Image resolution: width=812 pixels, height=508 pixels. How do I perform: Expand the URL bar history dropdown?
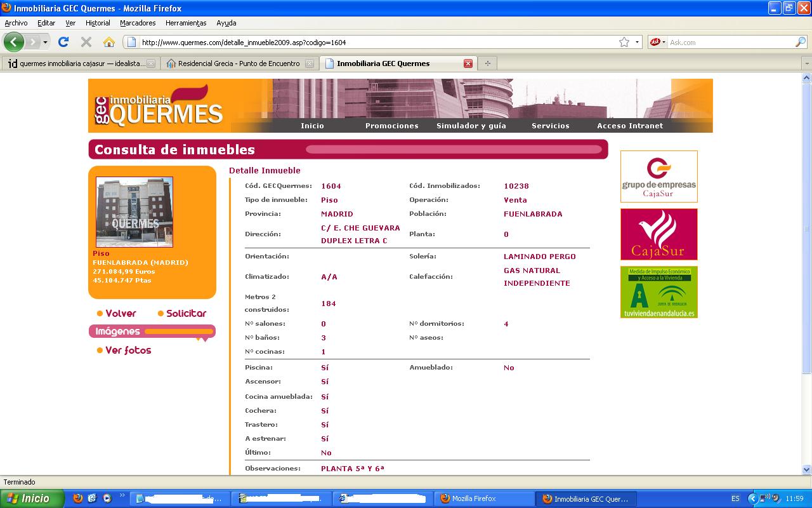[x=637, y=43]
